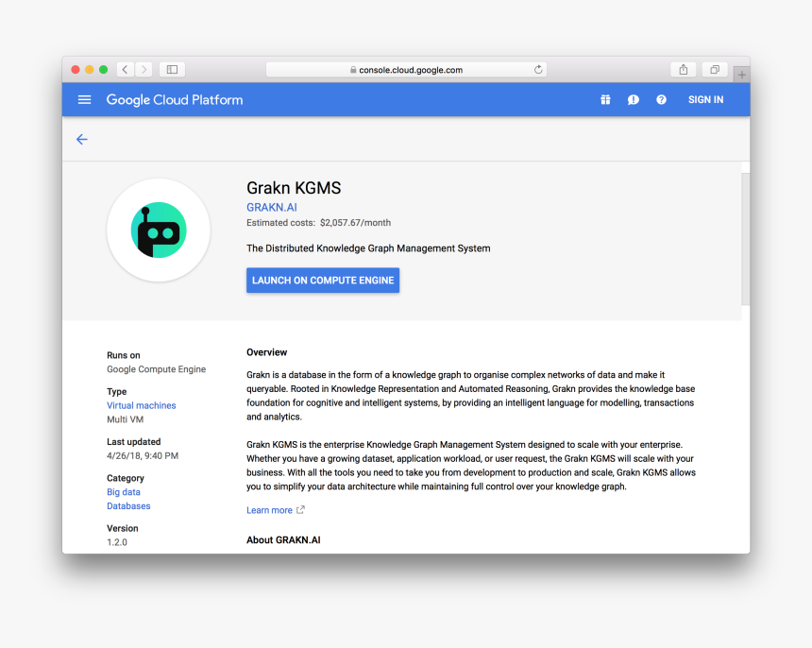Viewport: 812px width, 648px height.
Task: Open the navigation hamburger menu
Action: click(84, 99)
